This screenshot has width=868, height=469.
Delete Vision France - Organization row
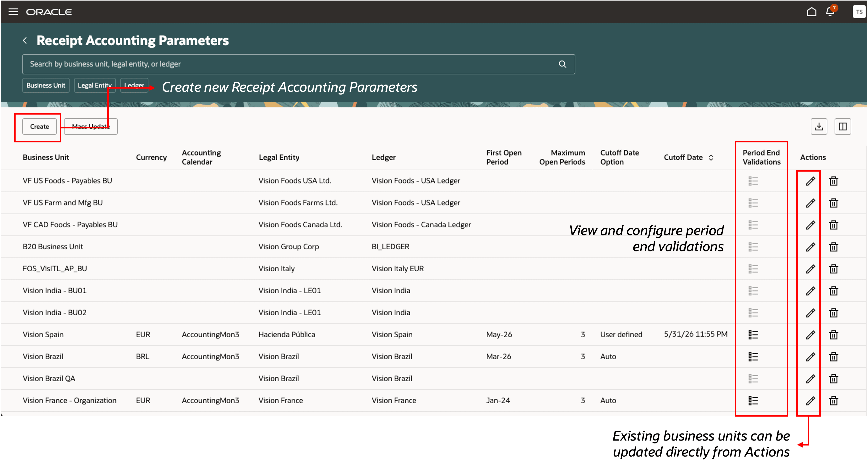pyautogui.click(x=834, y=401)
